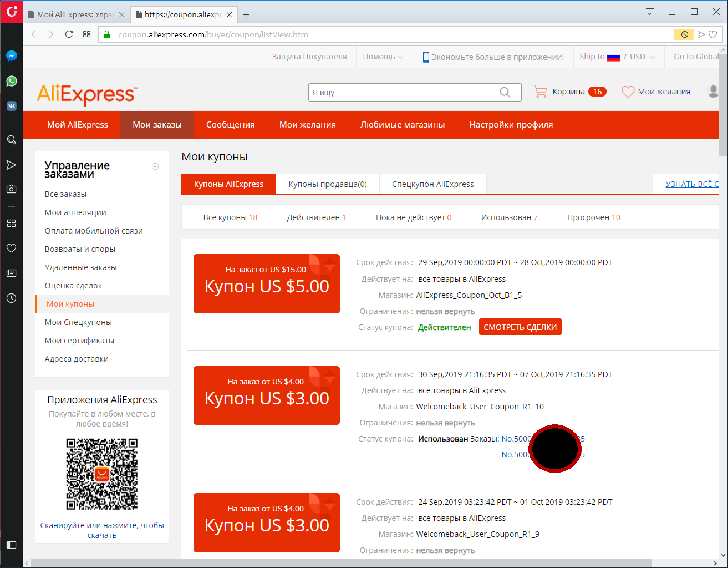Go back to the previous page
Image resolution: width=728 pixels, height=568 pixels.
tap(34, 34)
